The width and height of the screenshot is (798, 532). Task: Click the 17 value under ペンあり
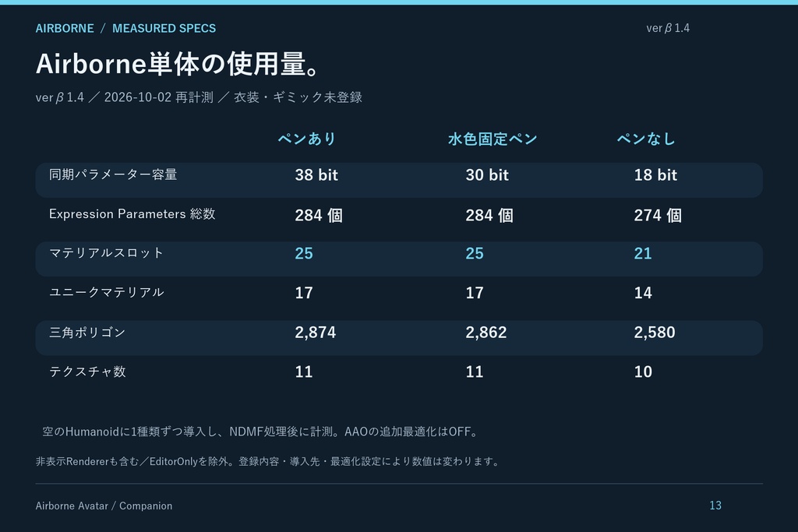[304, 293]
